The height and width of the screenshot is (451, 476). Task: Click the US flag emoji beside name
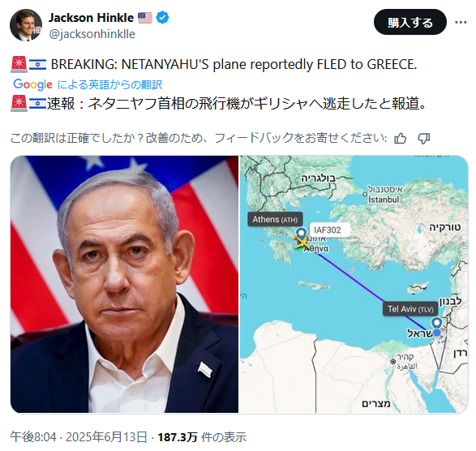[145, 18]
